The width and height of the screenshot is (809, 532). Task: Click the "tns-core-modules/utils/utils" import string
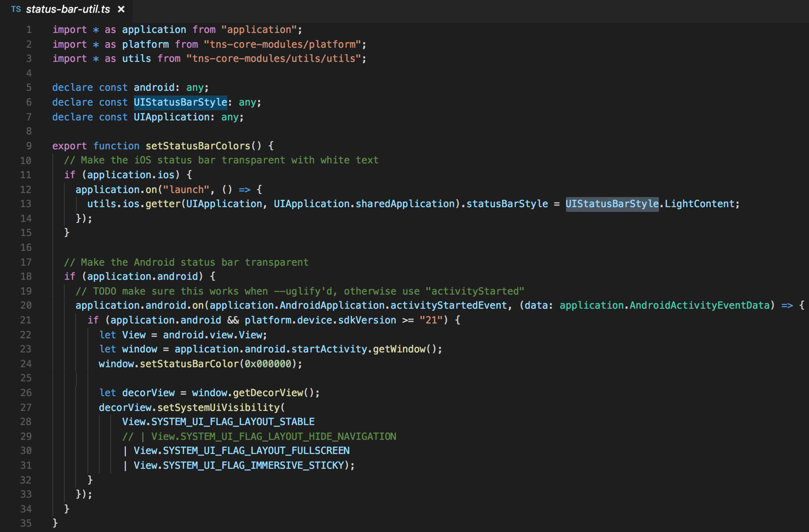pyautogui.click(x=273, y=59)
